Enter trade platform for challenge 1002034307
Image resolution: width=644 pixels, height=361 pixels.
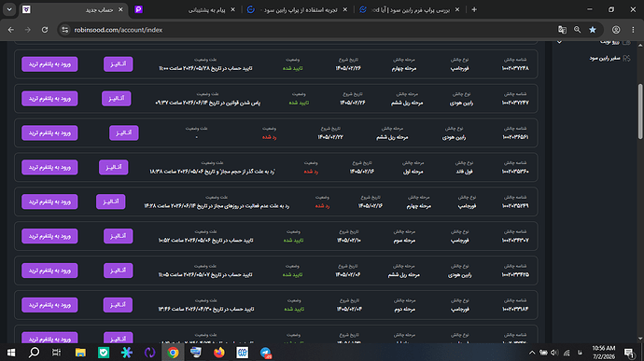49,236
